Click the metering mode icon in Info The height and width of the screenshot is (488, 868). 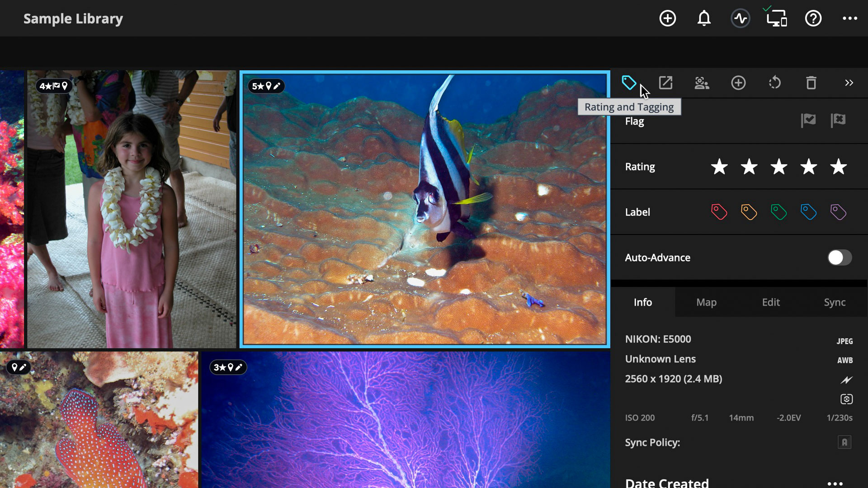pyautogui.click(x=846, y=399)
